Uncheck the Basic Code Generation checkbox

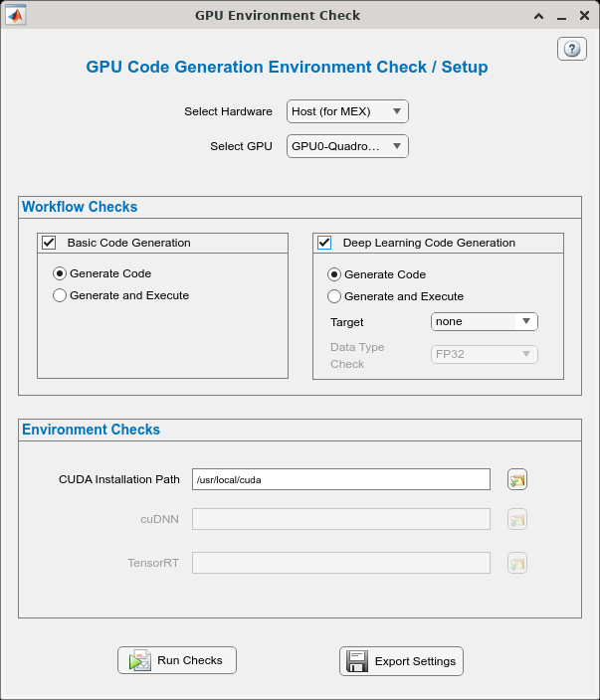[x=49, y=242]
